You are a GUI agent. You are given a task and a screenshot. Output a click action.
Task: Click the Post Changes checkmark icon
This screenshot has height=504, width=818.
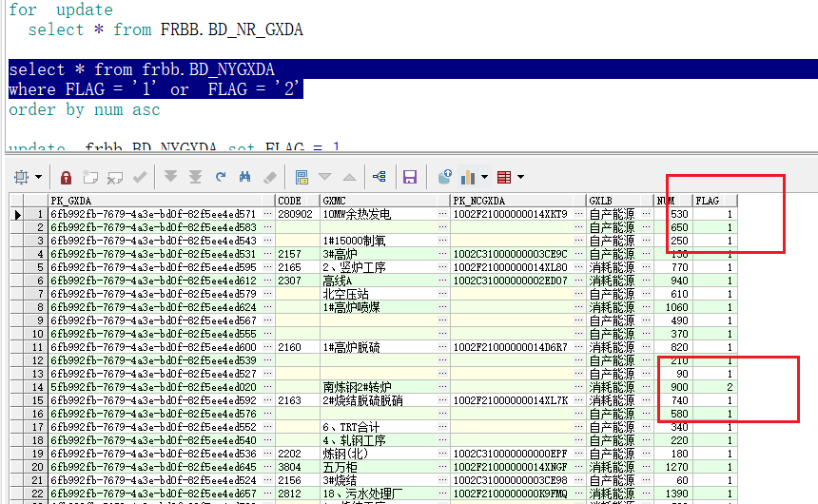tap(140, 178)
